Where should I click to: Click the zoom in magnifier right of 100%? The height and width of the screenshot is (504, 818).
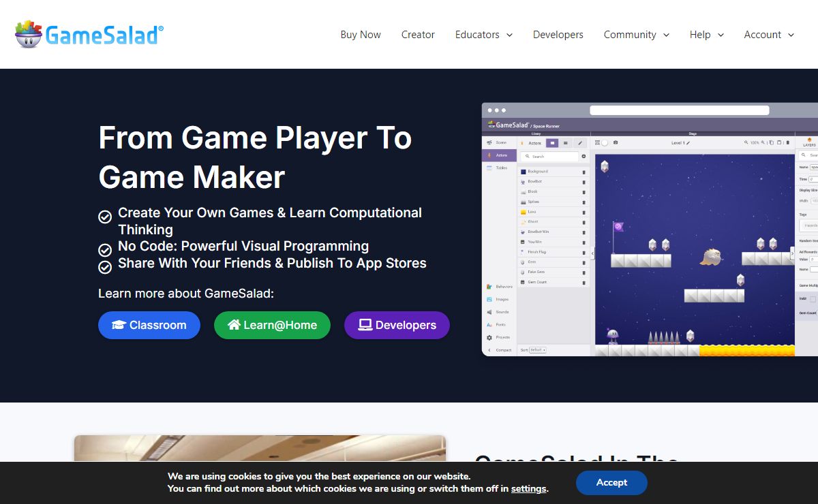(763, 143)
